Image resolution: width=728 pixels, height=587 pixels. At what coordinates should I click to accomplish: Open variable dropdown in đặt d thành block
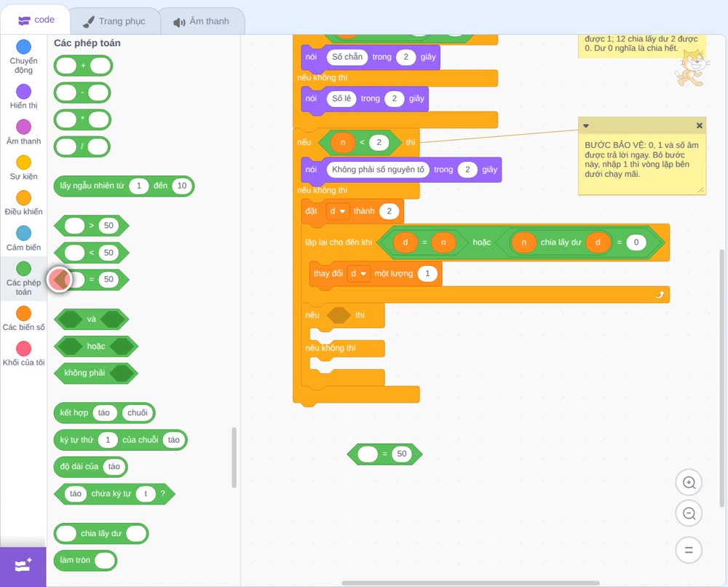[338, 211]
